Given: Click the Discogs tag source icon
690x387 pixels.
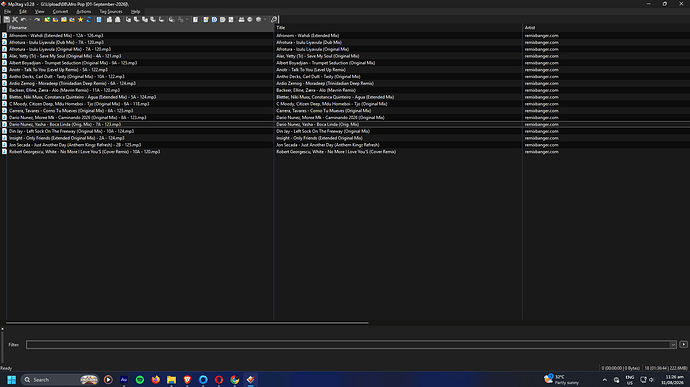Looking at the screenshot, I should tap(214, 19).
